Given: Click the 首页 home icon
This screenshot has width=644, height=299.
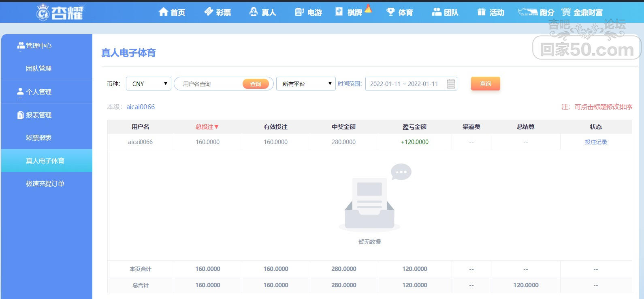Looking at the screenshot, I should point(163,12).
